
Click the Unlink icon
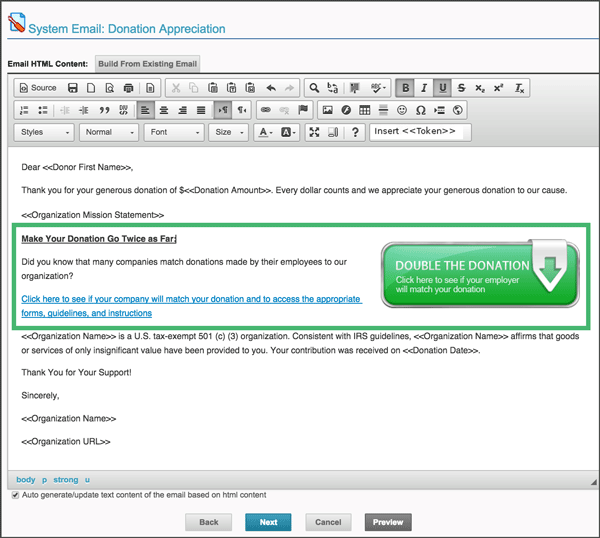tap(284, 111)
